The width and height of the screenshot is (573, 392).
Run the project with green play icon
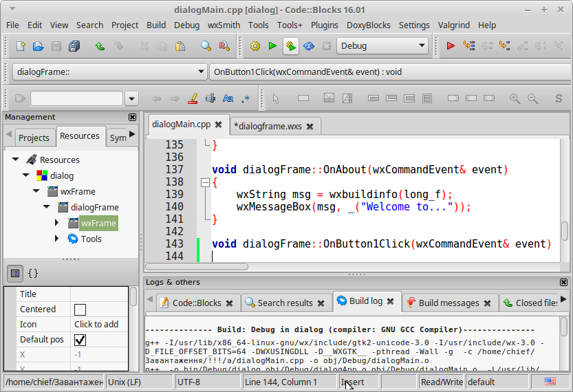[x=273, y=46]
